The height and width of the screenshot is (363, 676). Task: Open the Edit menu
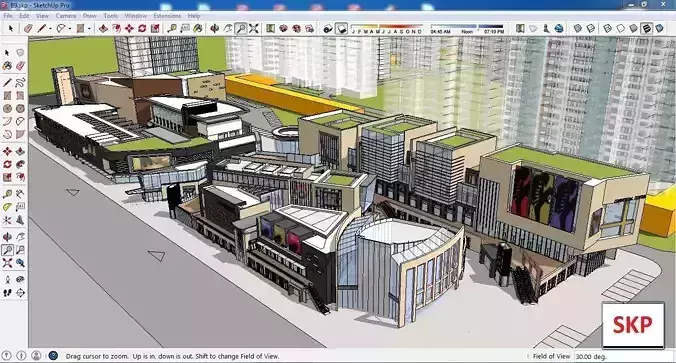tap(24, 16)
